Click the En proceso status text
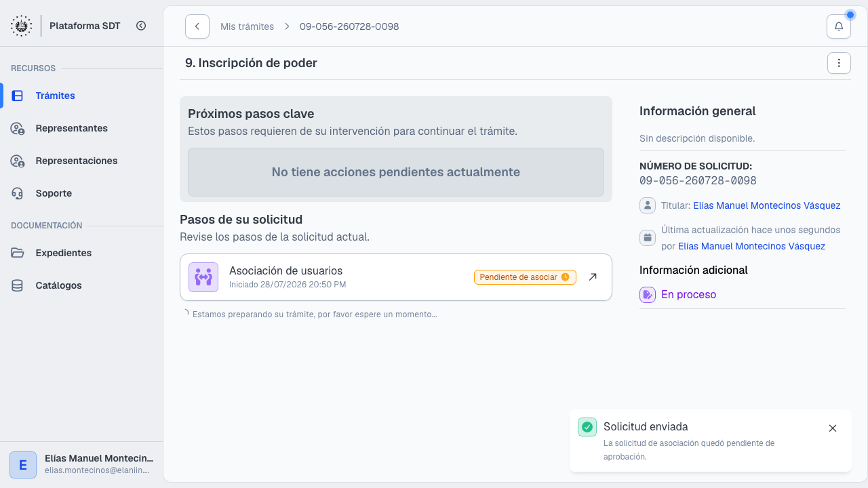 688,295
